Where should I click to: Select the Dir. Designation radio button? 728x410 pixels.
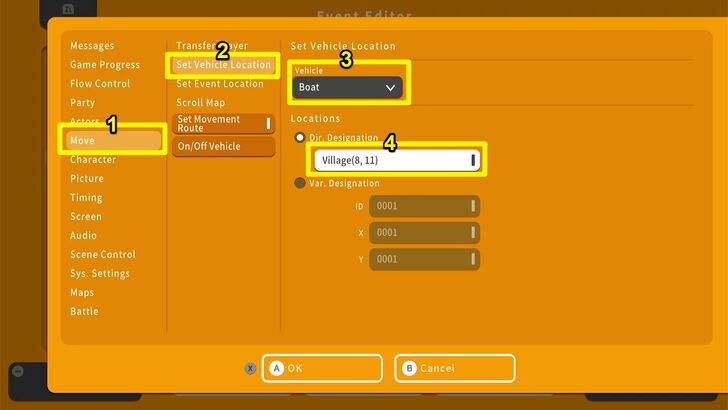300,137
